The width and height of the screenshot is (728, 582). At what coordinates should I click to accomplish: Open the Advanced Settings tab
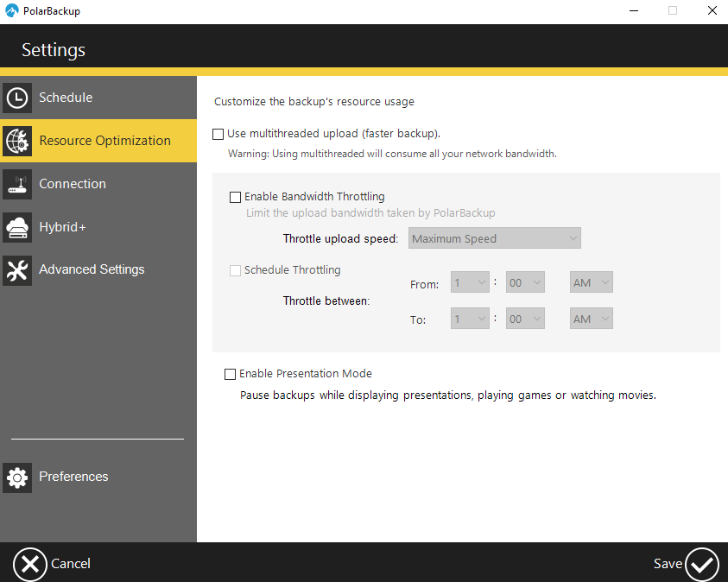pos(98,270)
